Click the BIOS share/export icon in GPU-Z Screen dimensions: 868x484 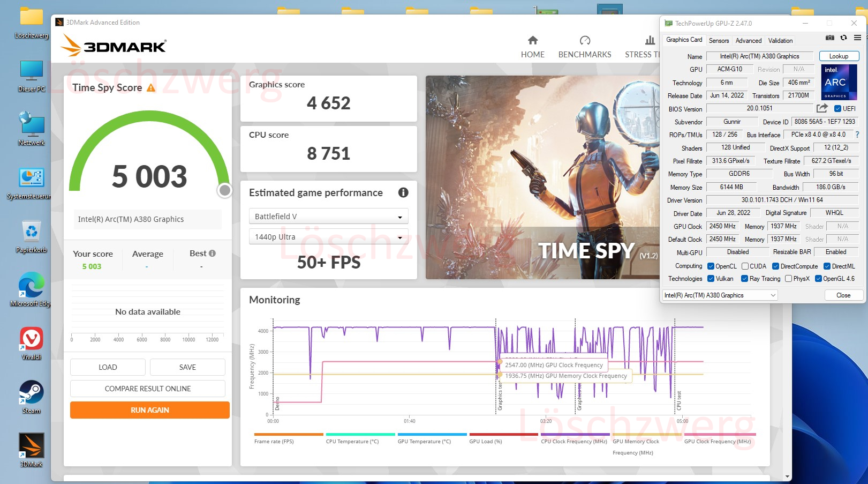coord(822,108)
